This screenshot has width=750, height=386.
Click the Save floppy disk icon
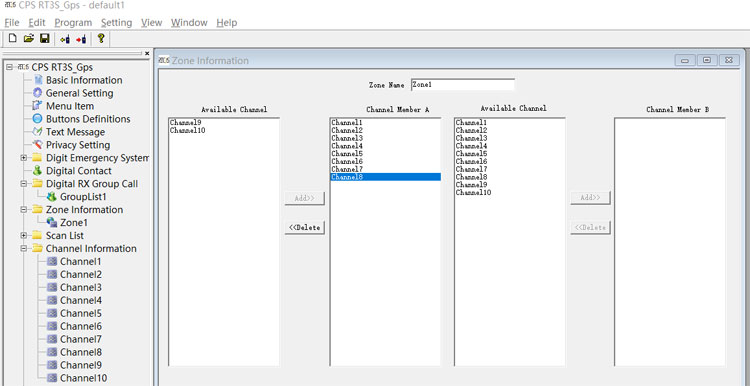click(44, 39)
